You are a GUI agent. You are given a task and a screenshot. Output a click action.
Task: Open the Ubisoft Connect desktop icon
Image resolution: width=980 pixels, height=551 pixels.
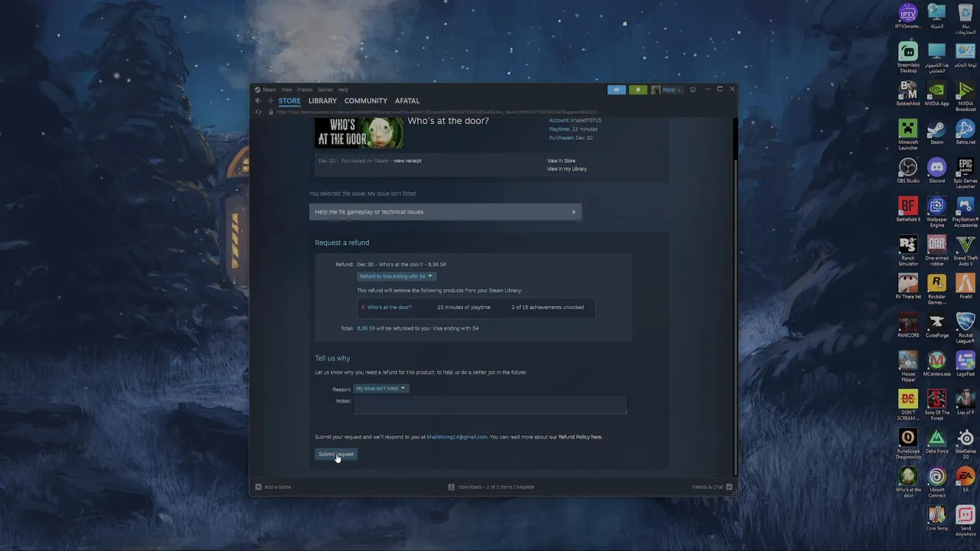coord(937,482)
